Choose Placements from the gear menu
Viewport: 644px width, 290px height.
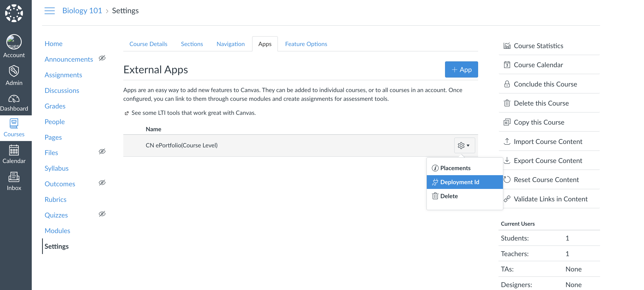455,168
